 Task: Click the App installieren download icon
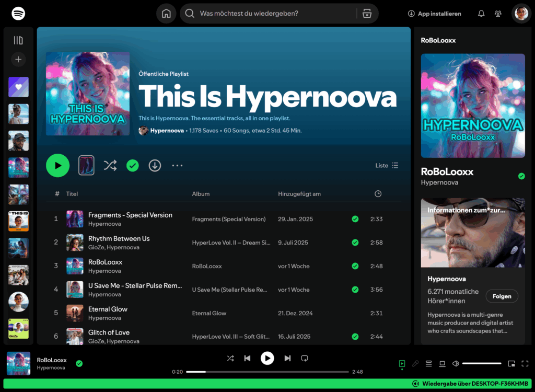[411, 14]
